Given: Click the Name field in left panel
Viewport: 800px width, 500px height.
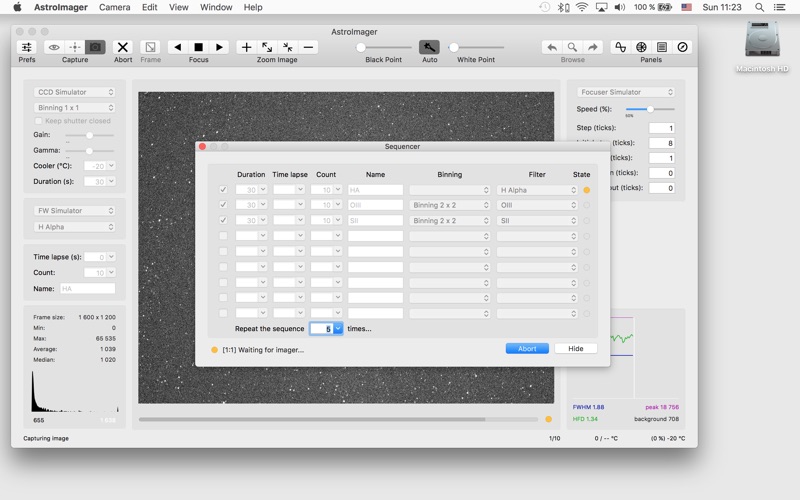Looking at the screenshot, I should (x=88, y=288).
